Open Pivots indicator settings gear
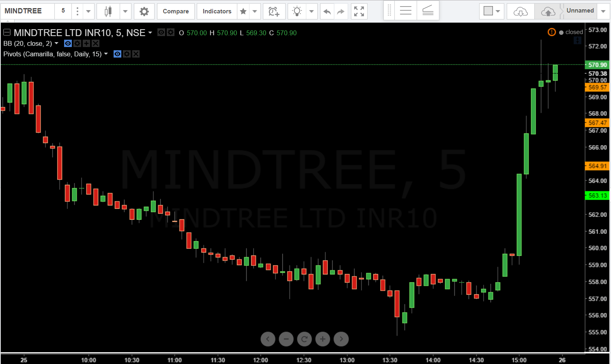The height and width of the screenshot is (364, 611). (x=127, y=54)
